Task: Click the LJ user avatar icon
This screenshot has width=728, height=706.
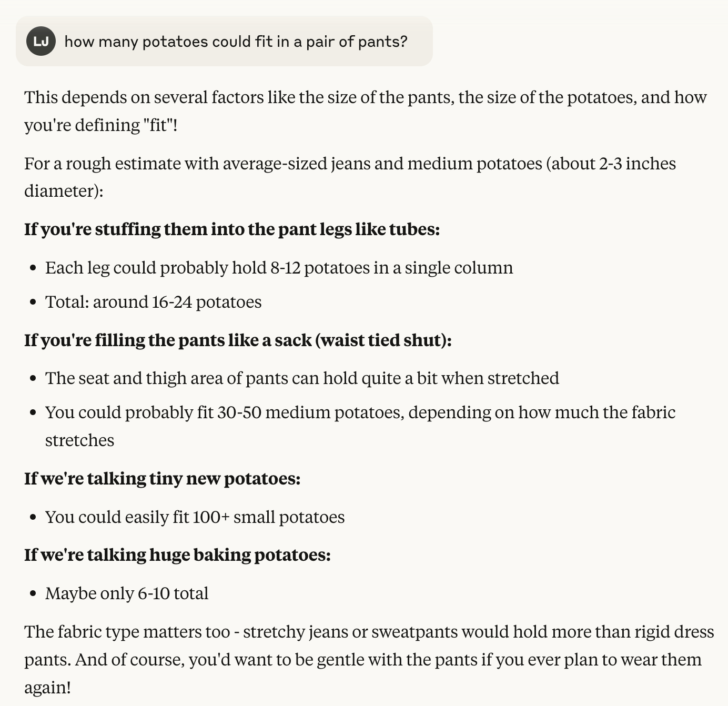Action: point(41,41)
